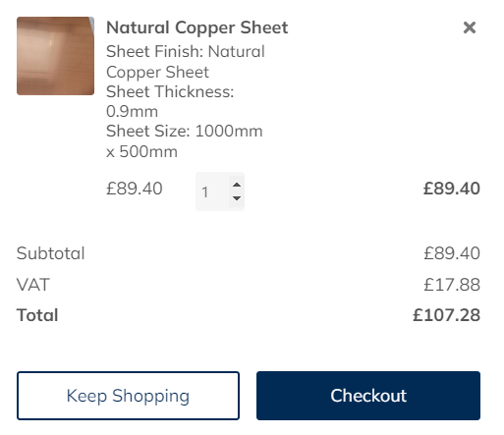This screenshot has width=504, height=435.
Task: Decrease quantity with the down arrow
Action: (x=237, y=198)
